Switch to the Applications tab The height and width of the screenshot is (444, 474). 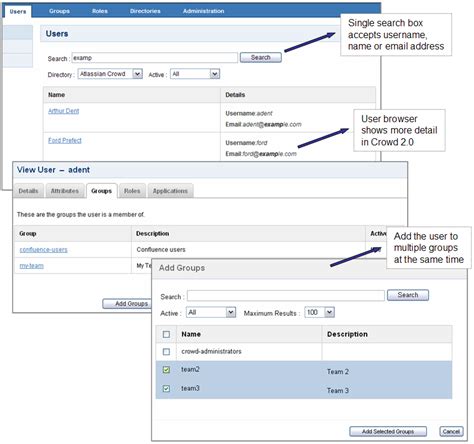click(x=170, y=191)
